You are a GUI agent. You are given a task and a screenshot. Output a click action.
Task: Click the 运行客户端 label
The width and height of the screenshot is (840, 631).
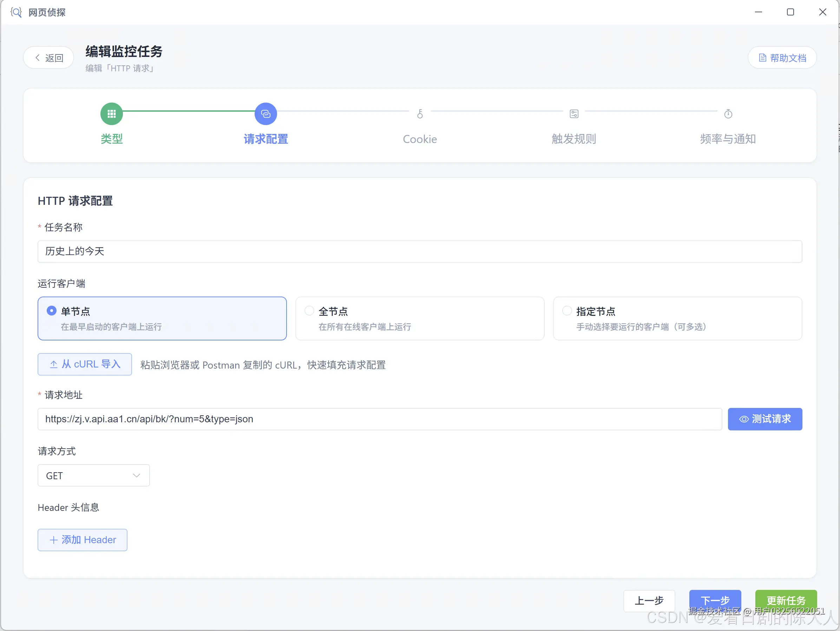click(61, 284)
